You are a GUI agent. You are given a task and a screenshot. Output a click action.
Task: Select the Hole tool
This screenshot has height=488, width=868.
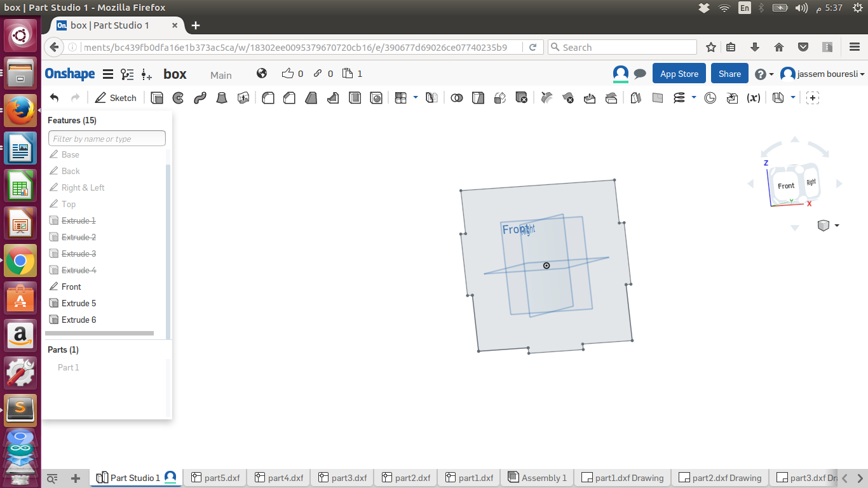pyautogui.click(x=377, y=98)
